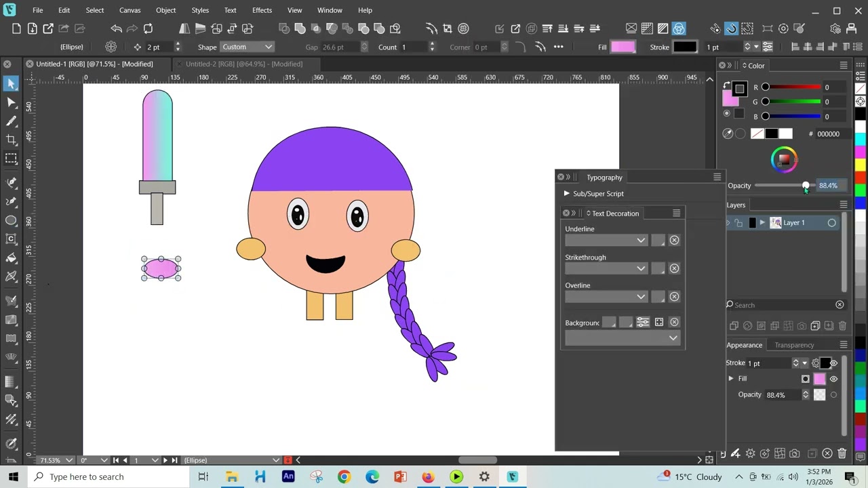Open the Shape Custom dropdown
The height and width of the screenshot is (488, 868).
247,47
